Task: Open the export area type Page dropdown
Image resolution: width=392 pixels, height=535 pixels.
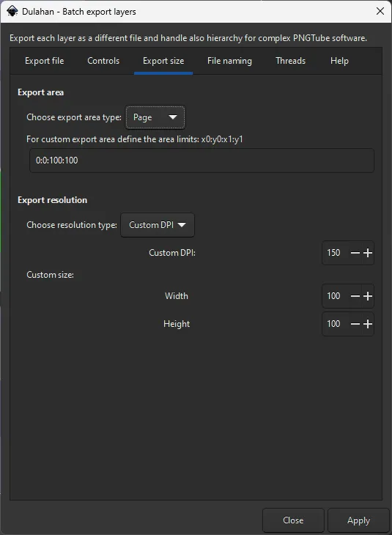Action: click(155, 117)
